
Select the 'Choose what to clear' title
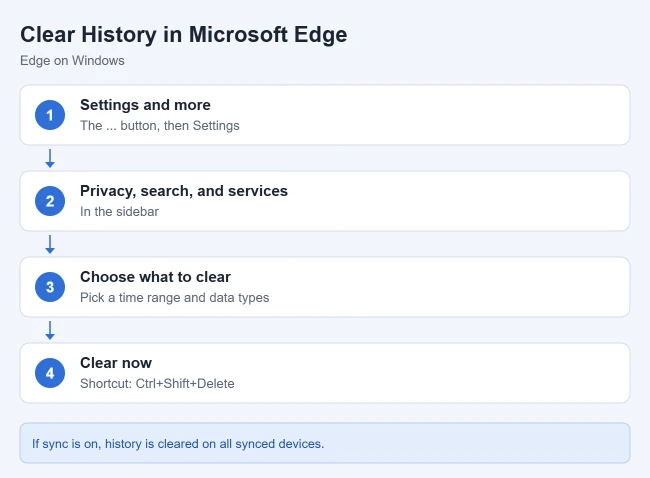click(x=155, y=277)
